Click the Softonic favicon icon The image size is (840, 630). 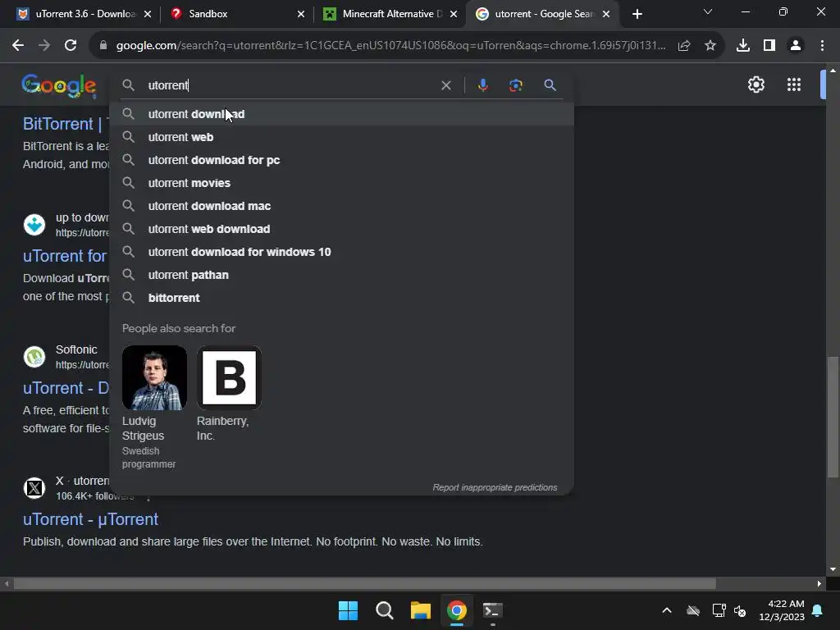point(34,357)
